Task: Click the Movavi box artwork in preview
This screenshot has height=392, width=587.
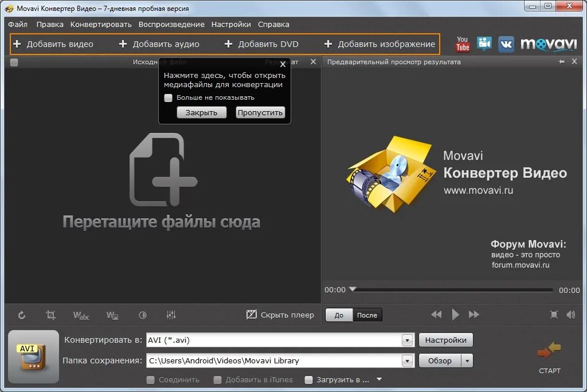Action: click(x=392, y=174)
